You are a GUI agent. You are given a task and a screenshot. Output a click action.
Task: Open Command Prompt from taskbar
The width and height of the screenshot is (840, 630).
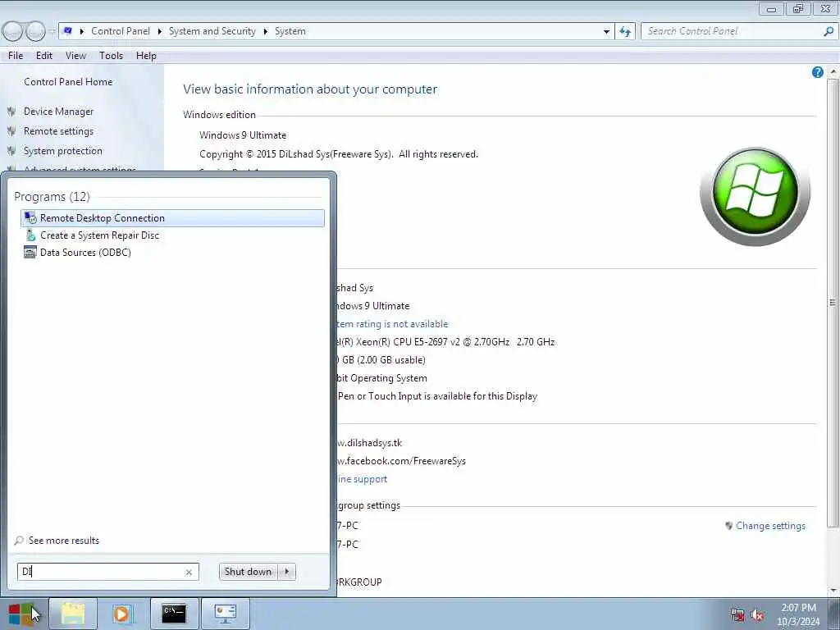pos(174,614)
